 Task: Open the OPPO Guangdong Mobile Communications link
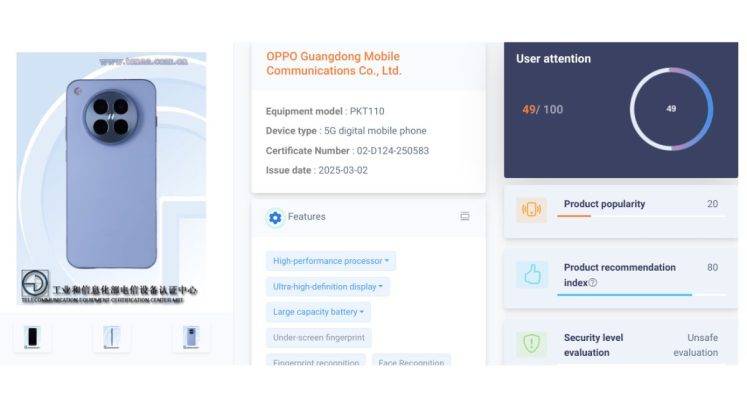tap(334, 63)
